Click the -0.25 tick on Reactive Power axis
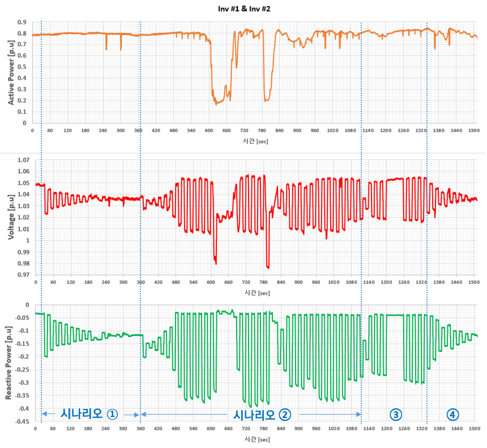Viewport: 487px width, 448px height. point(23,369)
